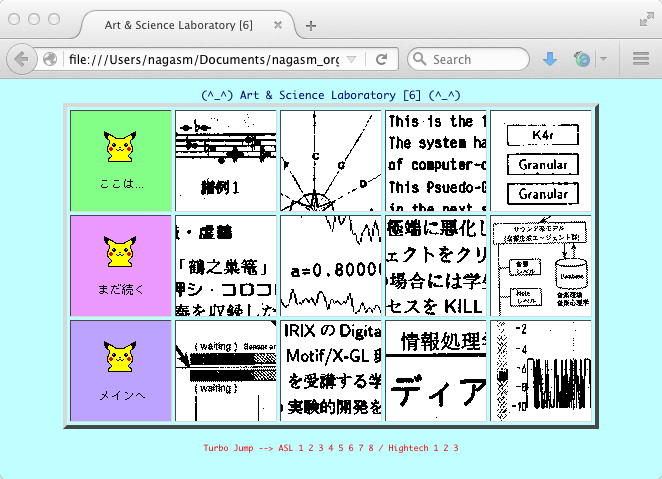Screen dimensions: 662x479
Task: Click the green-blue globe toolbar icon
Action: [582, 59]
